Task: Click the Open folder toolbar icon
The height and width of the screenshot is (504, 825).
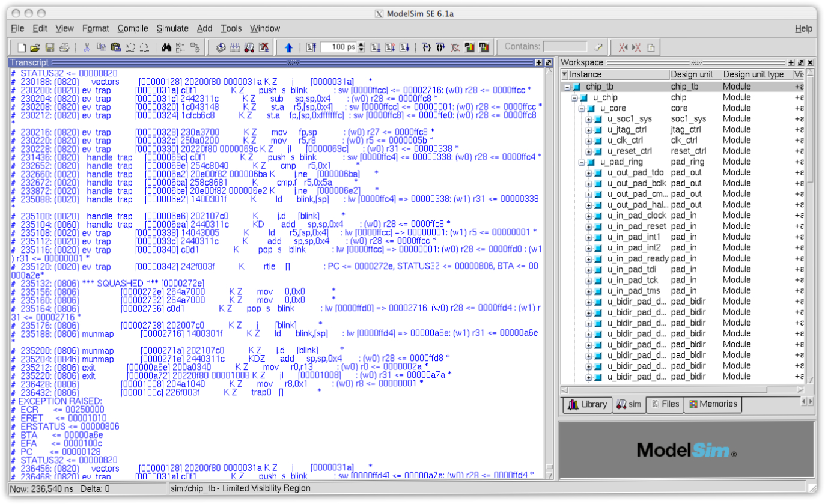Action: pos(35,47)
